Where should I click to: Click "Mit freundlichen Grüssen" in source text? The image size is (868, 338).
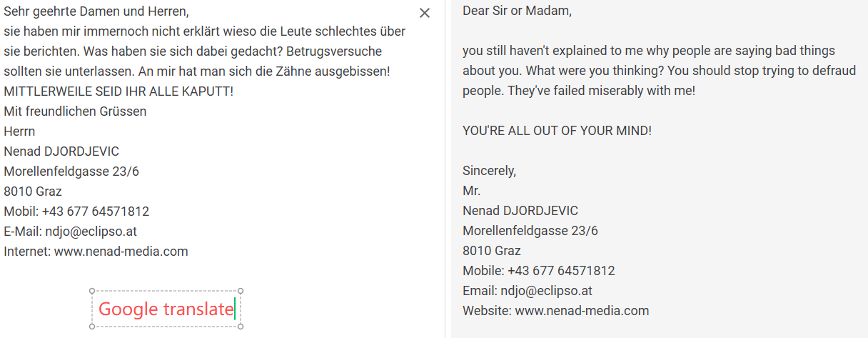pos(75,111)
